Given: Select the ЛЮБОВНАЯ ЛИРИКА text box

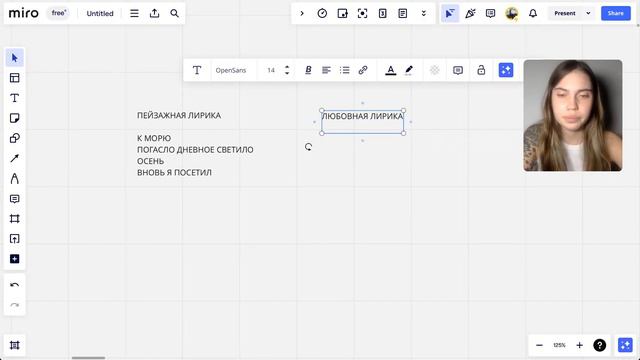Looking at the screenshot, I should [x=362, y=122].
